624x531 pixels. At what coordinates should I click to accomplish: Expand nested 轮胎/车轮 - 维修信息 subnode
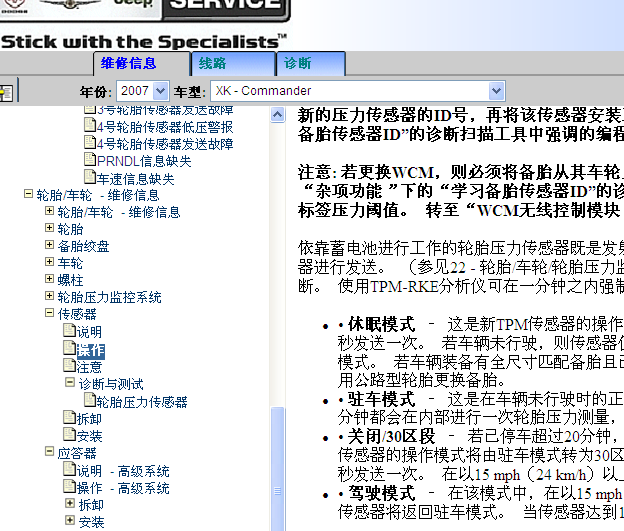tap(49, 211)
